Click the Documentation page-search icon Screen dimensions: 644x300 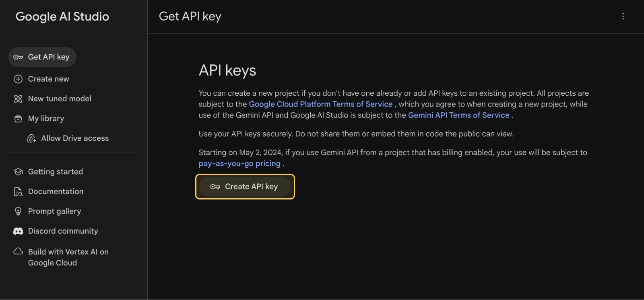18,192
